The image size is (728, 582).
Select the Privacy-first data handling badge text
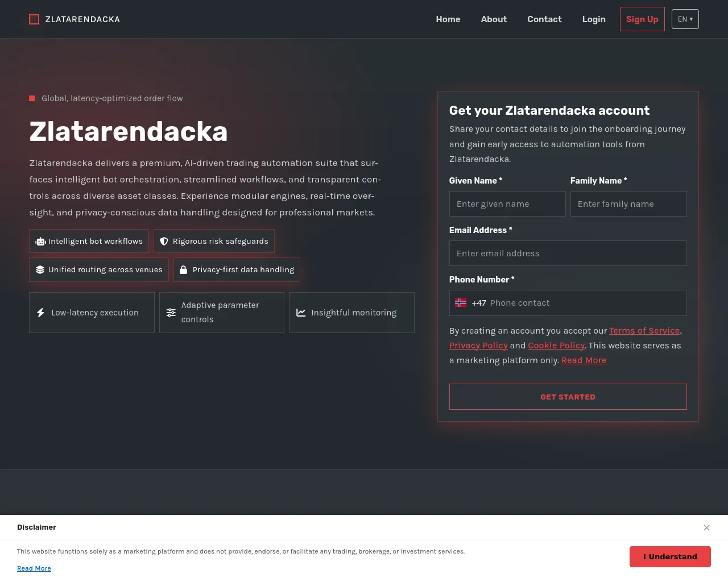click(x=243, y=270)
